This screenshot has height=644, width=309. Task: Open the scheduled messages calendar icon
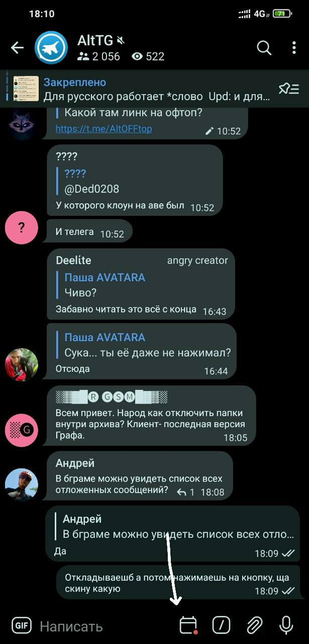pyautogui.click(x=188, y=625)
